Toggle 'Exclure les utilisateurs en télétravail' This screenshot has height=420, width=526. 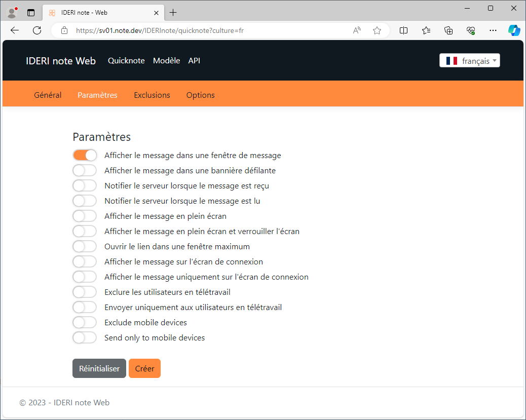[85, 292]
